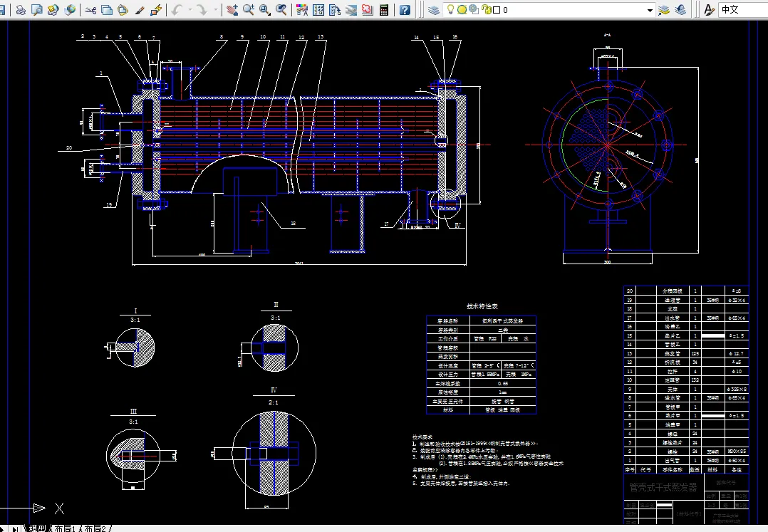The image size is (768, 532).
Task: Open the Redo history dropdown arrow
Action: [x=215, y=9]
